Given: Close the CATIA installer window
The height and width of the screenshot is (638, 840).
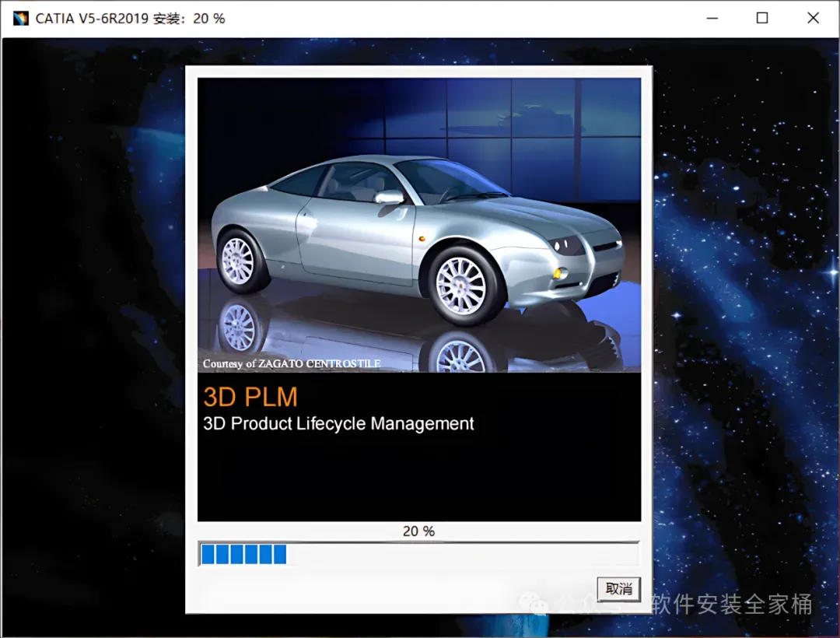Looking at the screenshot, I should pyautogui.click(x=813, y=18).
